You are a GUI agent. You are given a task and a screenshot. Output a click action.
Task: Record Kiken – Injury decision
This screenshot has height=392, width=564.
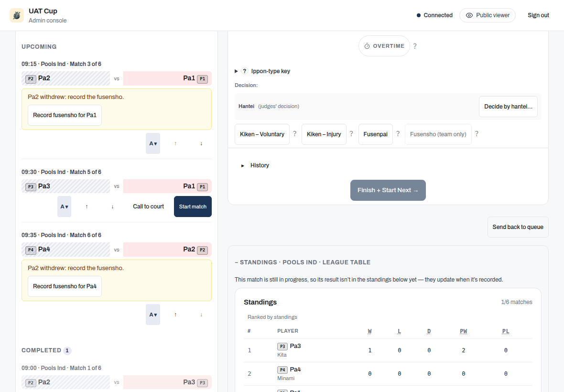click(324, 134)
